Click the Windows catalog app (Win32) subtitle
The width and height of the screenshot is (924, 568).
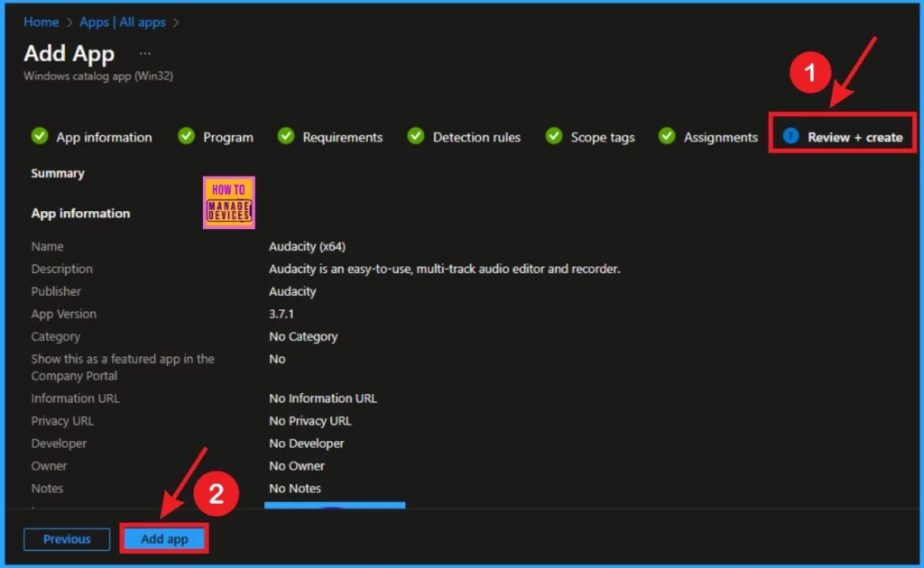(x=98, y=76)
